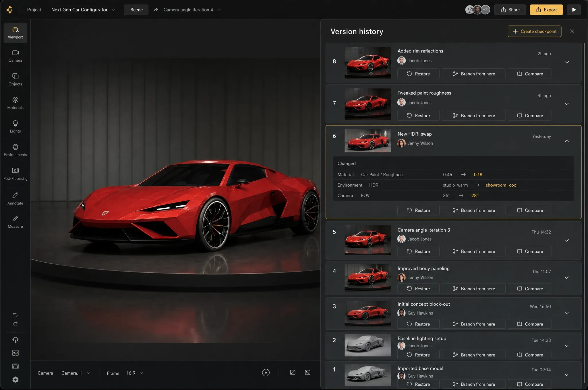Open the Objects panel
The width and height of the screenshot is (588, 390).
pyautogui.click(x=15, y=80)
